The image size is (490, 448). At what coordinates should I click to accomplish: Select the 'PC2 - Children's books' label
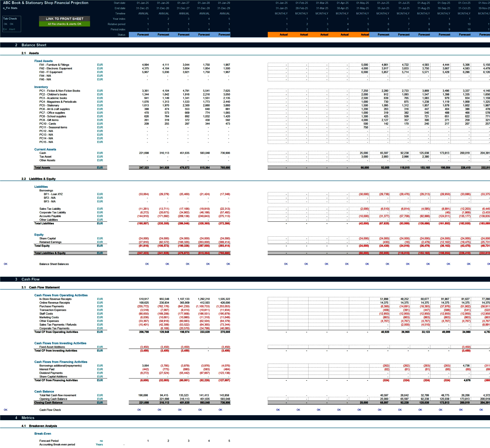click(53, 94)
